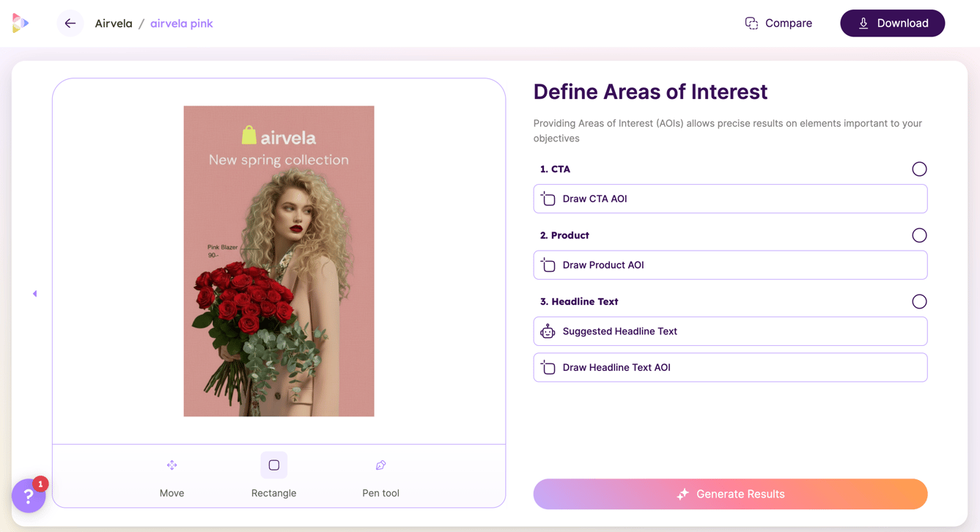The image size is (980, 532).
Task: Select the Move tool icon
Action: [172, 465]
